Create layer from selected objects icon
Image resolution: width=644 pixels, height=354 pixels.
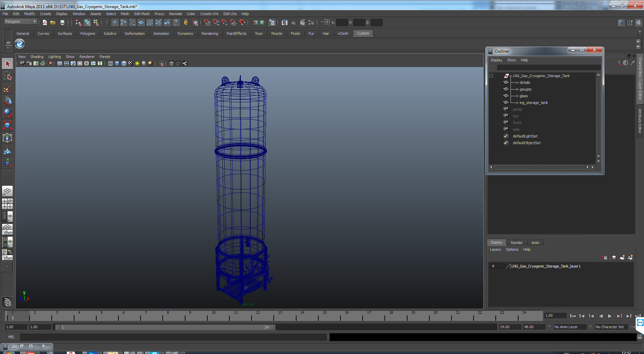[x=630, y=257]
